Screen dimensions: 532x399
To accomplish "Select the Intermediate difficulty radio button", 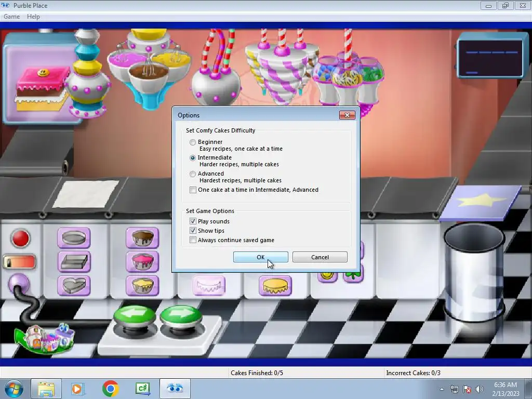I will [193, 158].
